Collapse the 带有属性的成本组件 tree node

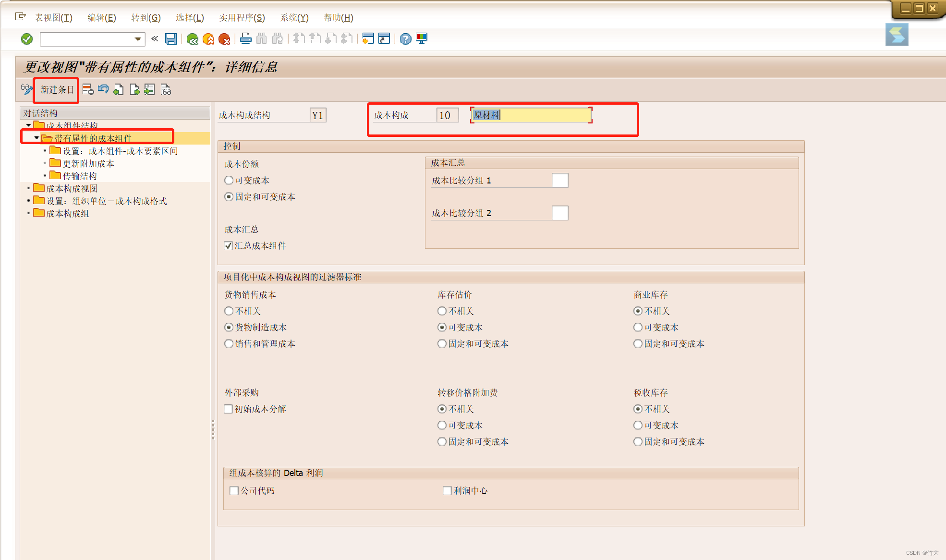coord(36,138)
